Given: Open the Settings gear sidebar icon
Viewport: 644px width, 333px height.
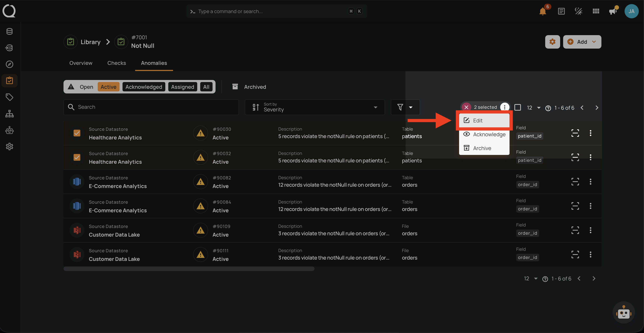Looking at the screenshot, I should (10, 147).
